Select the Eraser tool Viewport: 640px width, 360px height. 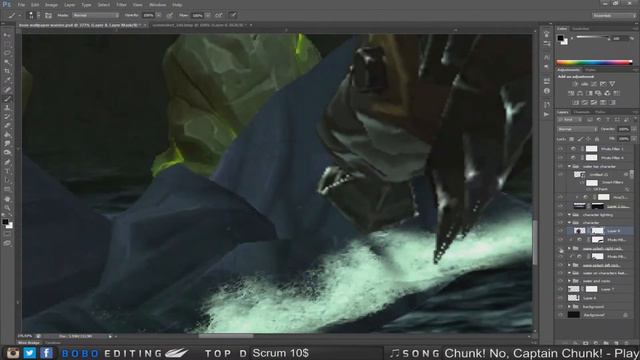click(x=7, y=126)
